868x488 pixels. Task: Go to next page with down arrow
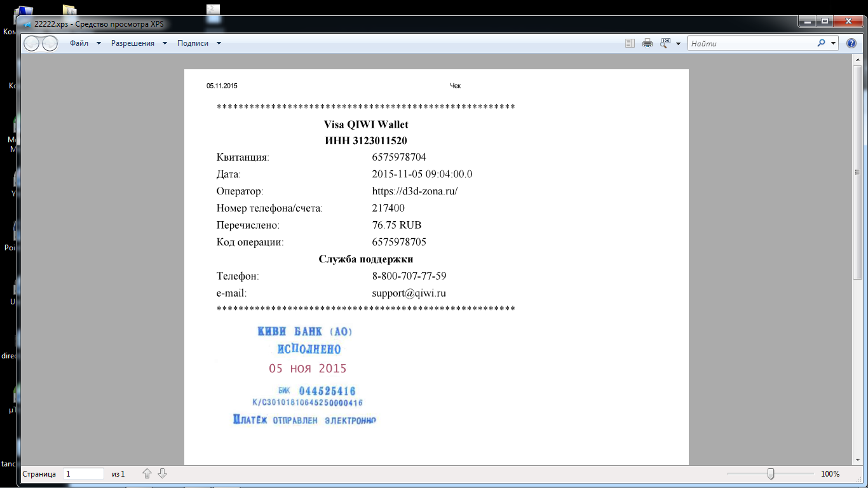[x=162, y=473]
